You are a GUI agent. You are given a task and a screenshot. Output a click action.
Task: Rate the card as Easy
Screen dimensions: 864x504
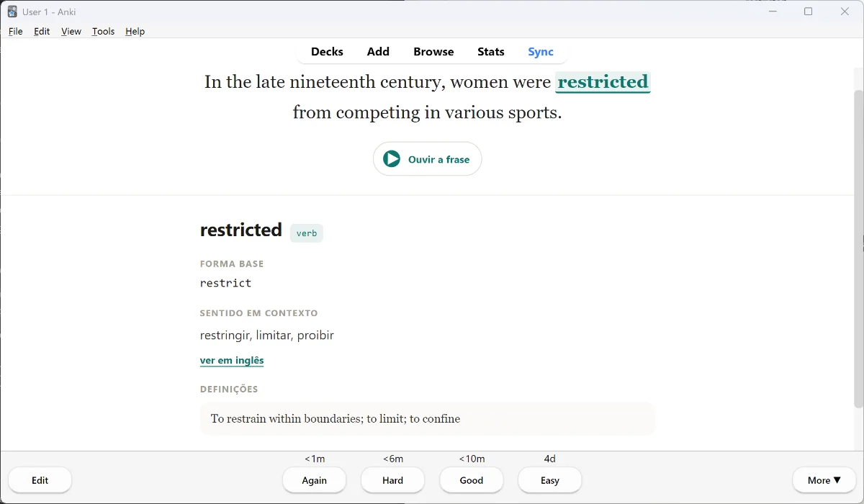(x=550, y=480)
